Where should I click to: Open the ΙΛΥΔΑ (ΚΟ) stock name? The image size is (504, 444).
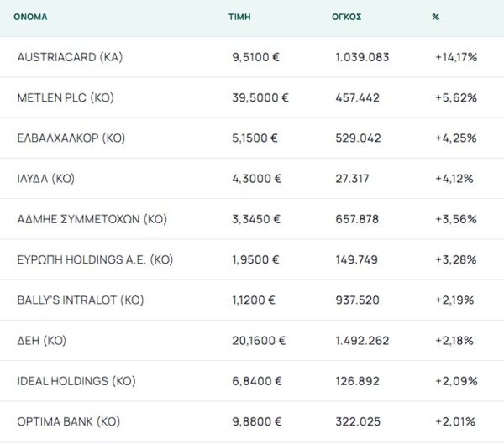point(45,179)
